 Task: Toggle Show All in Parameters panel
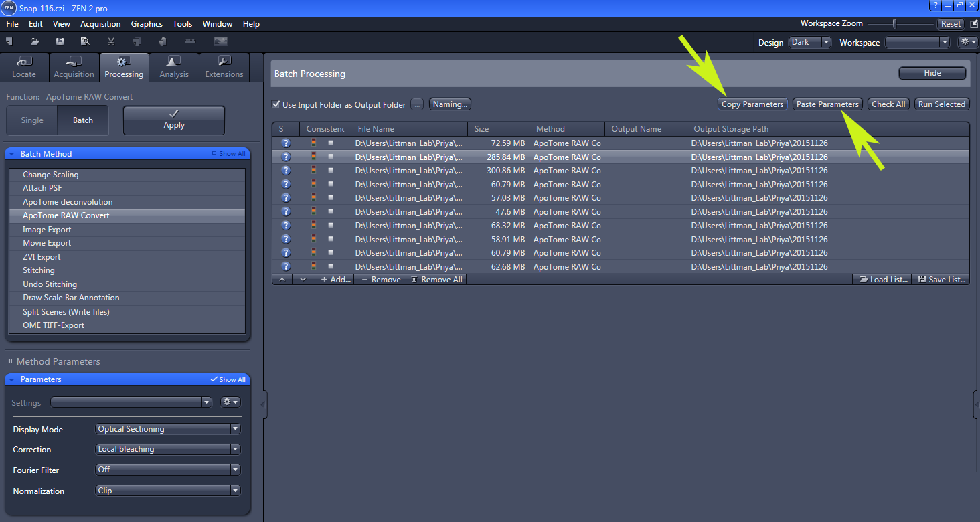pyautogui.click(x=228, y=379)
